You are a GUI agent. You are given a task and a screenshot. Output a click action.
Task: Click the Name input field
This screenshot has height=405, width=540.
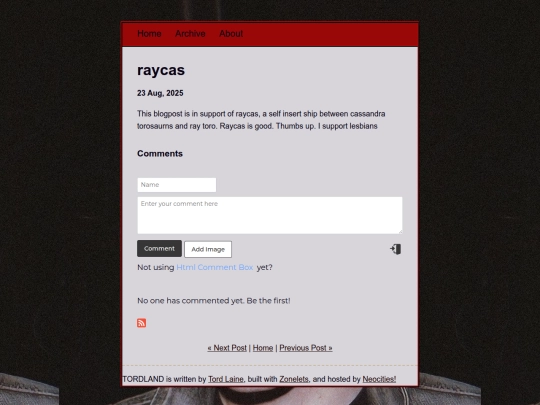click(177, 185)
